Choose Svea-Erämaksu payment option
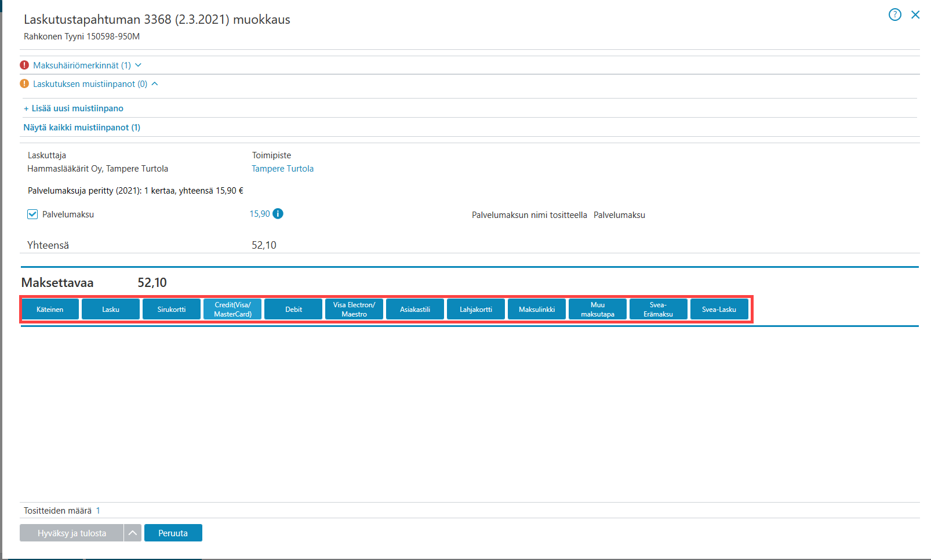 (659, 309)
